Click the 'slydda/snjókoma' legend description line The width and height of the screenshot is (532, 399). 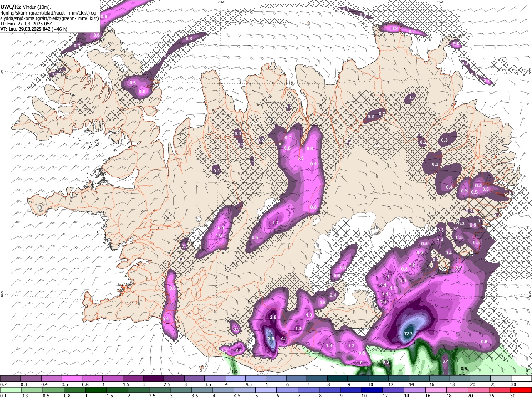coord(50,18)
